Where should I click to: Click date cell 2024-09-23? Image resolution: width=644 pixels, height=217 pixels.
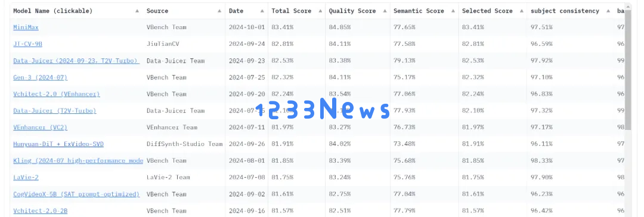[247, 61]
